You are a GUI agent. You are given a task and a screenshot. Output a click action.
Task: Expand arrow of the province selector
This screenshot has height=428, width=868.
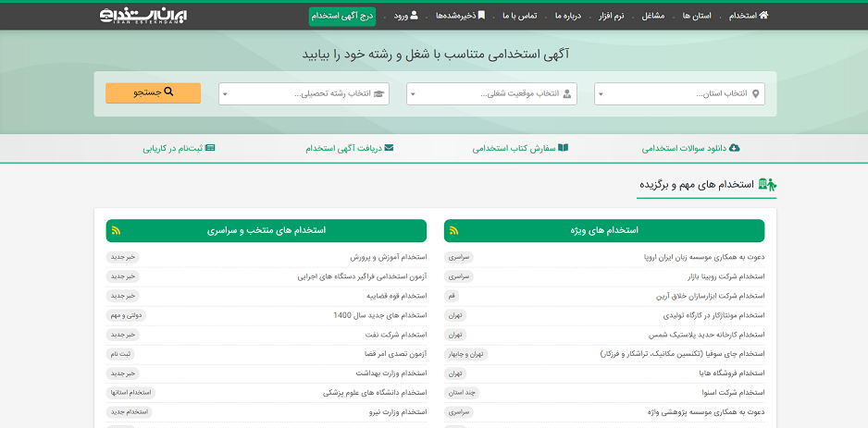click(x=601, y=94)
